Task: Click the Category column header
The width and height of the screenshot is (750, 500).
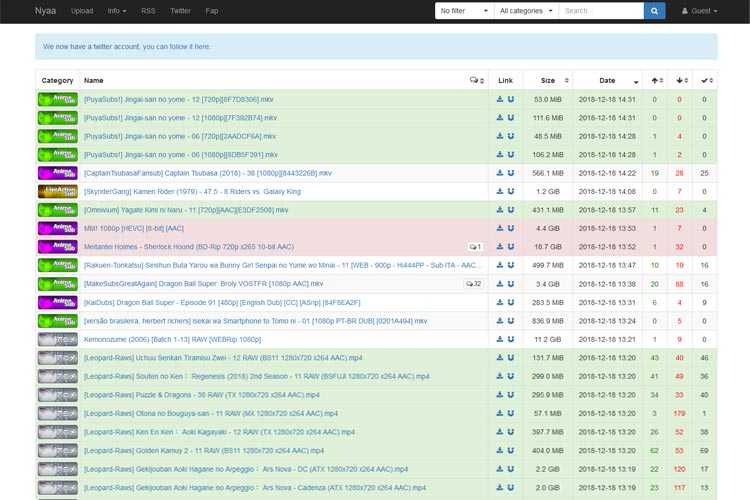Action: [57, 80]
